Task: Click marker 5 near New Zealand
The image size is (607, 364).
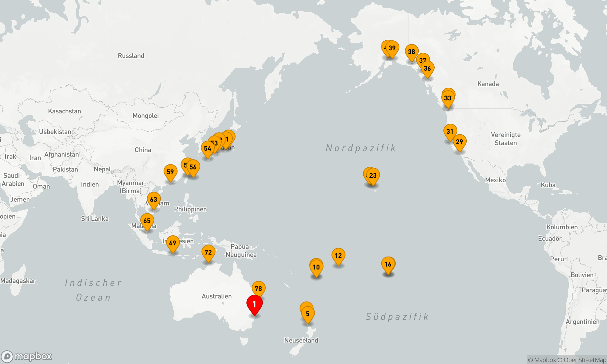Action: (308, 314)
